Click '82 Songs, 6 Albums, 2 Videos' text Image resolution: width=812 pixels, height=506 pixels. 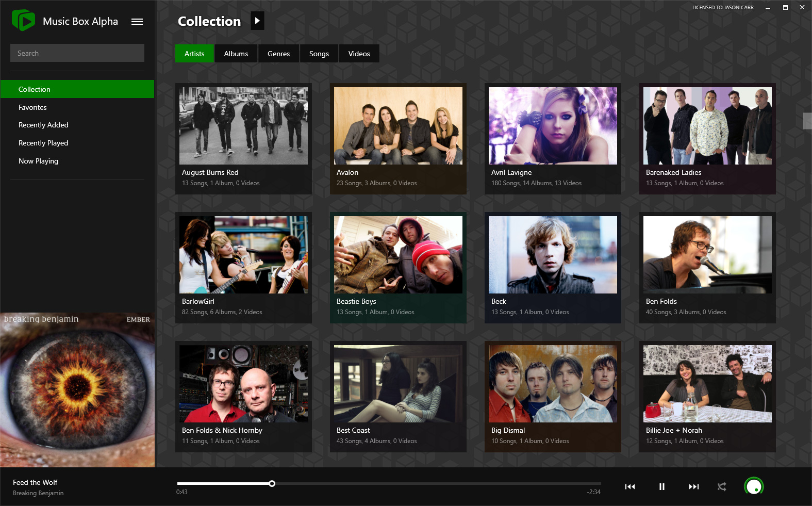pyautogui.click(x=222, y=312)
